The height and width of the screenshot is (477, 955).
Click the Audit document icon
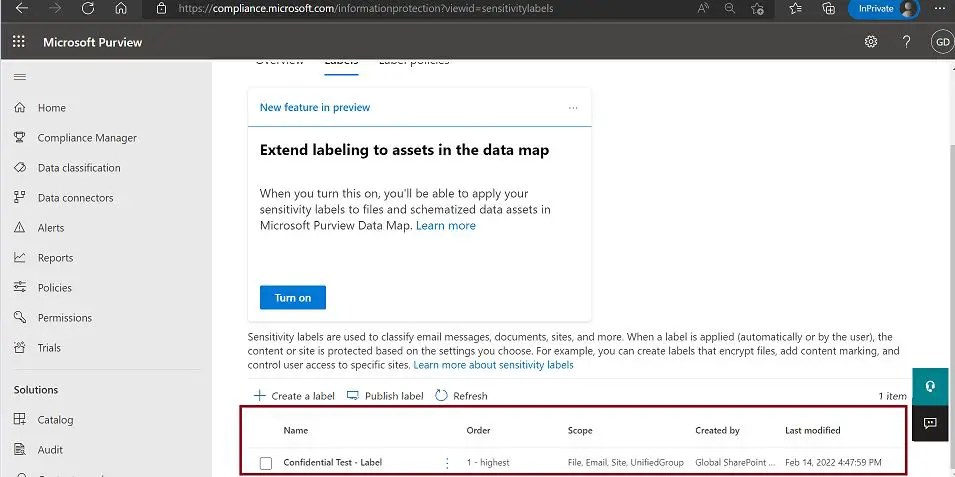pyautogui.click(x=19, y=450)
